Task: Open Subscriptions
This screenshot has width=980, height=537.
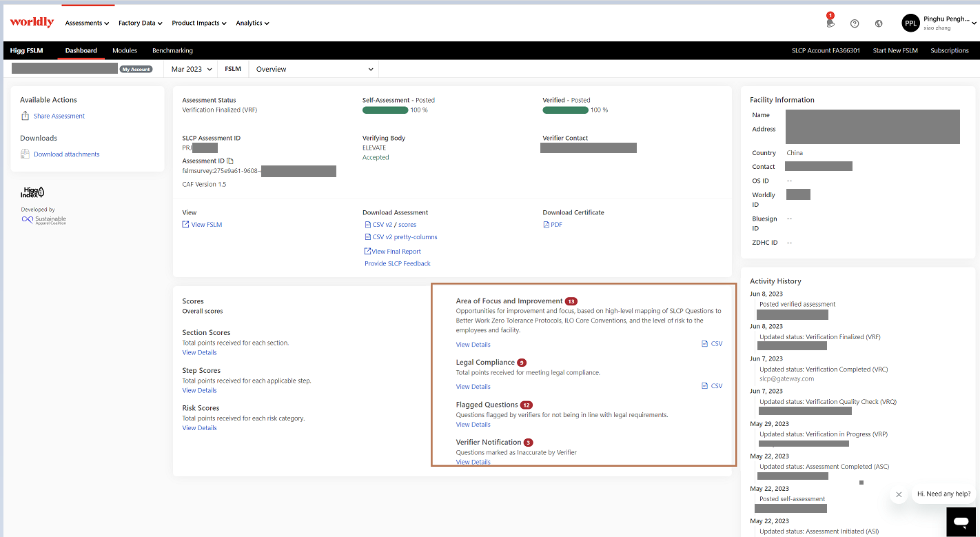Action: coord(949,50)
